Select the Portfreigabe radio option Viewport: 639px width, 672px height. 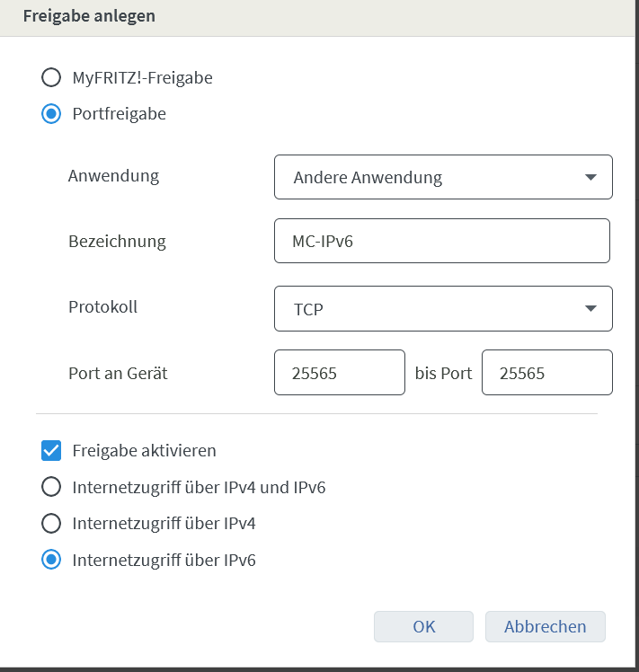pyautogui.click(x=51, y=114)
